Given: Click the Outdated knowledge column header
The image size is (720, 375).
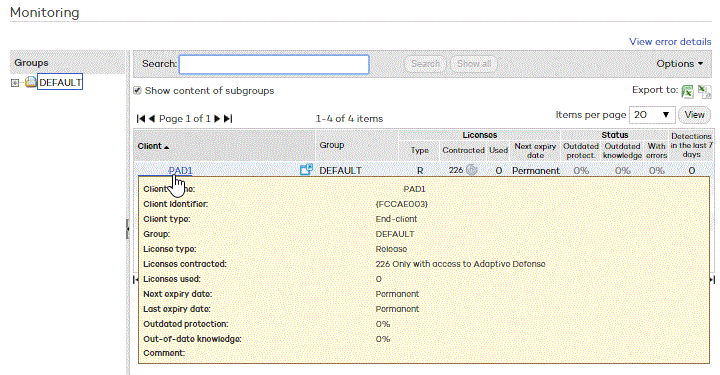Looking at the screenshot, I should tap(622, 151).
